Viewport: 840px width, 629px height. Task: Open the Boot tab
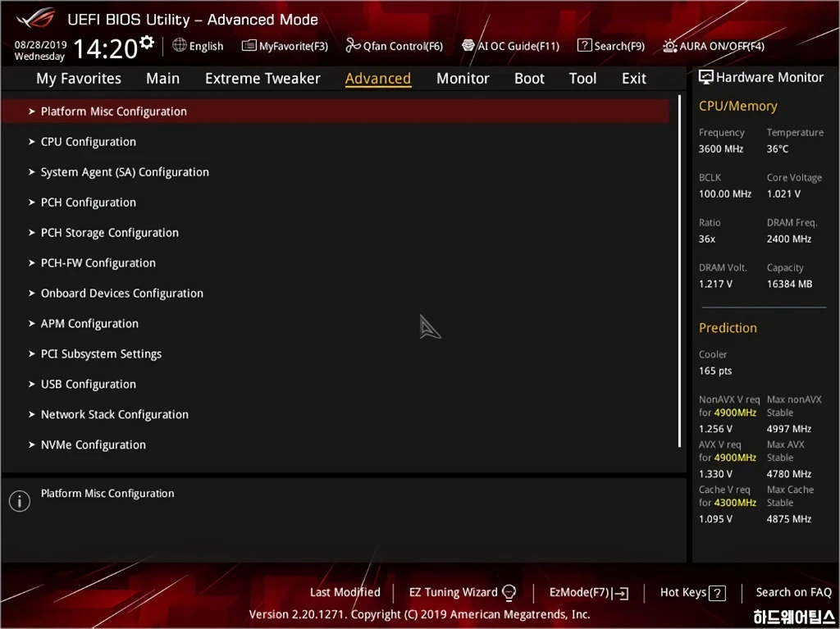pyautogui.click(x=529, y=78)
